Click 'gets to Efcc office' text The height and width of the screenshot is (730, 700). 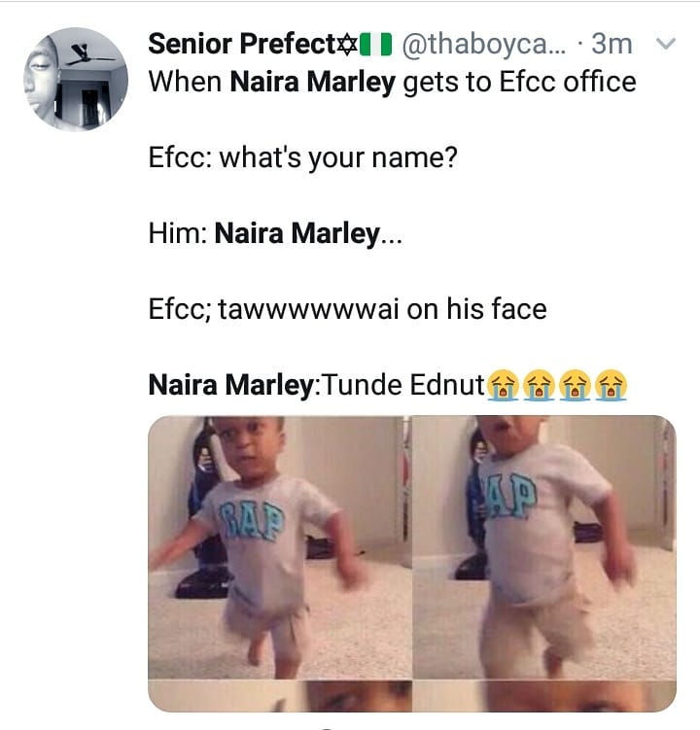pos(519,83)
